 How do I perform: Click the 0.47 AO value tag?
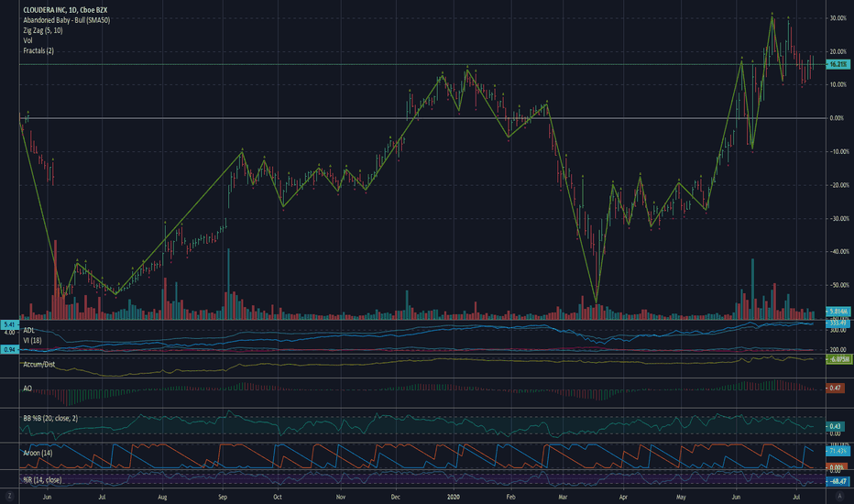[835, 388]
